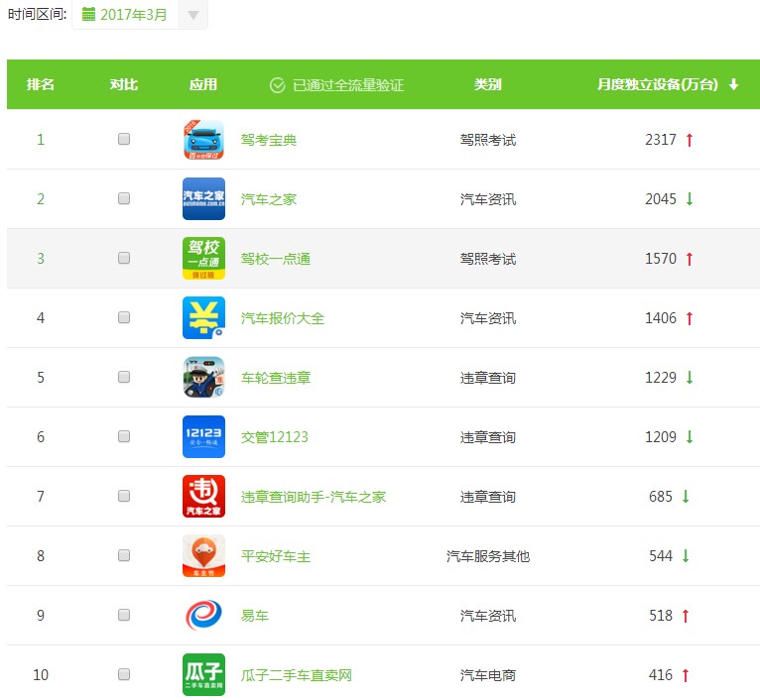Click rank number 1
This screenshot has height=700, width=760.
pos(41,140)
